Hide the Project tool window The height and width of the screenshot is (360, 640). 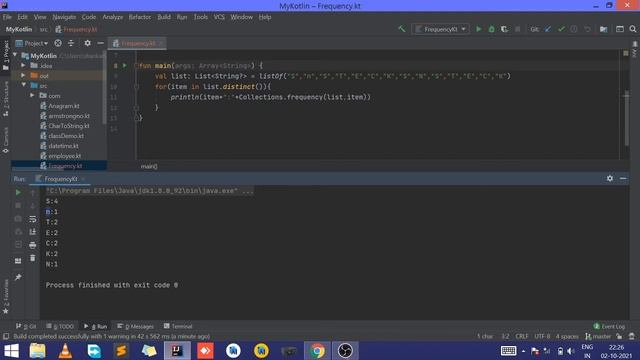coord(100,43)
